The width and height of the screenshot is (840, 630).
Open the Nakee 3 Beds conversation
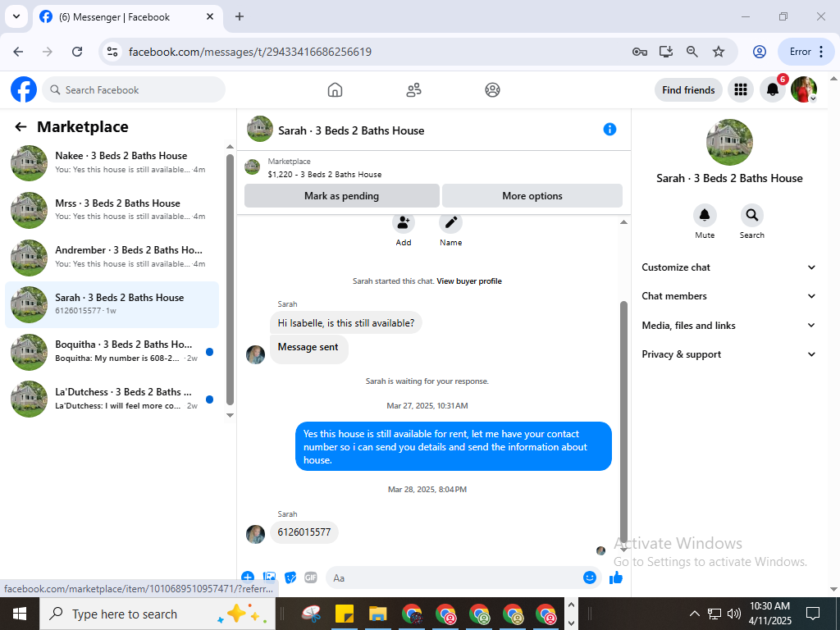112,163
